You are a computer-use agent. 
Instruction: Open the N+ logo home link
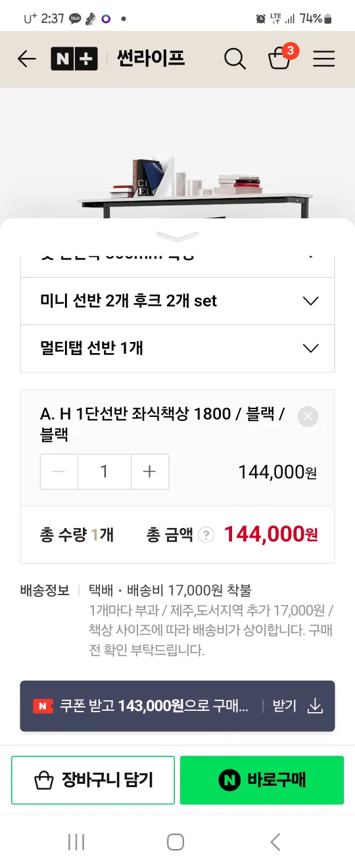(74, 59)
